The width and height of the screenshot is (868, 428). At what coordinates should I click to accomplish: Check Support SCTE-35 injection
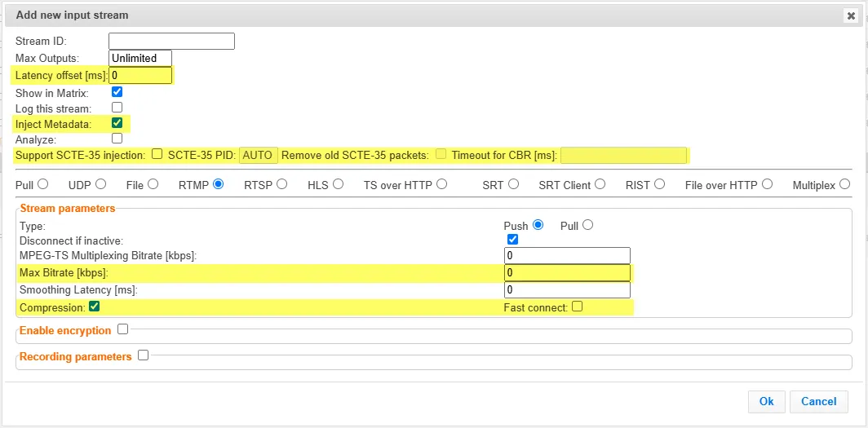157,154
